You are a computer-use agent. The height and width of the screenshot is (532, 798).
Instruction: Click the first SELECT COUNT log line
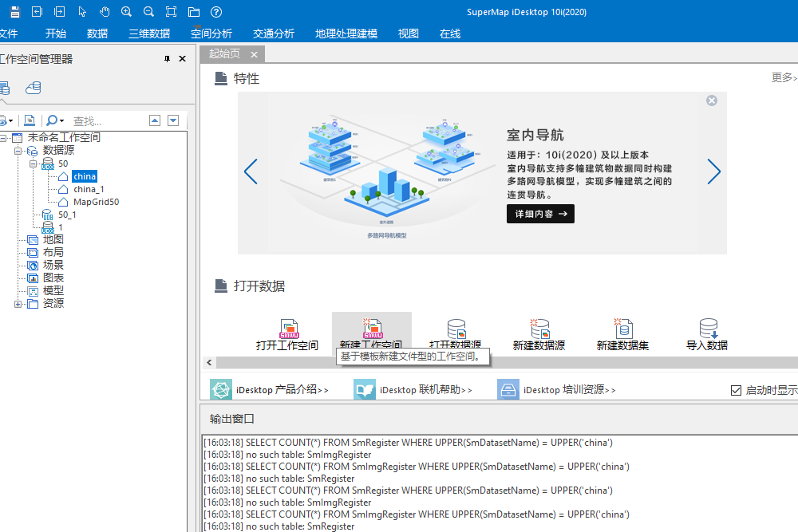pos(408,443)
